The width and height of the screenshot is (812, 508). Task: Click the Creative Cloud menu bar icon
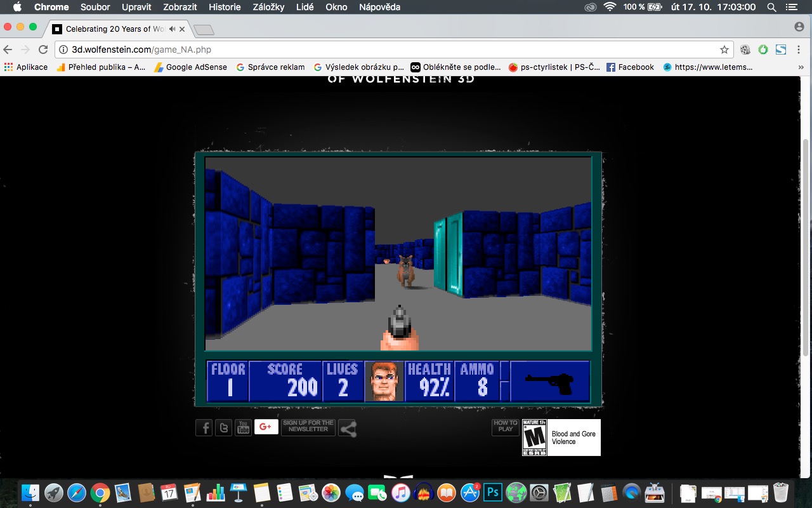(x=591, y=7)
